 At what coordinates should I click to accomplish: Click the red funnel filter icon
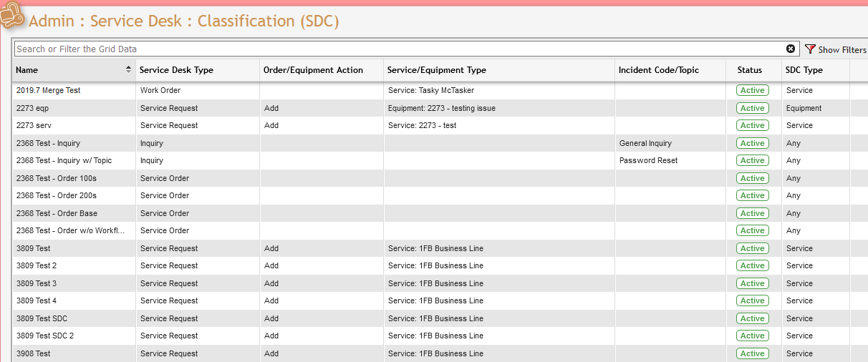point(810,49)
